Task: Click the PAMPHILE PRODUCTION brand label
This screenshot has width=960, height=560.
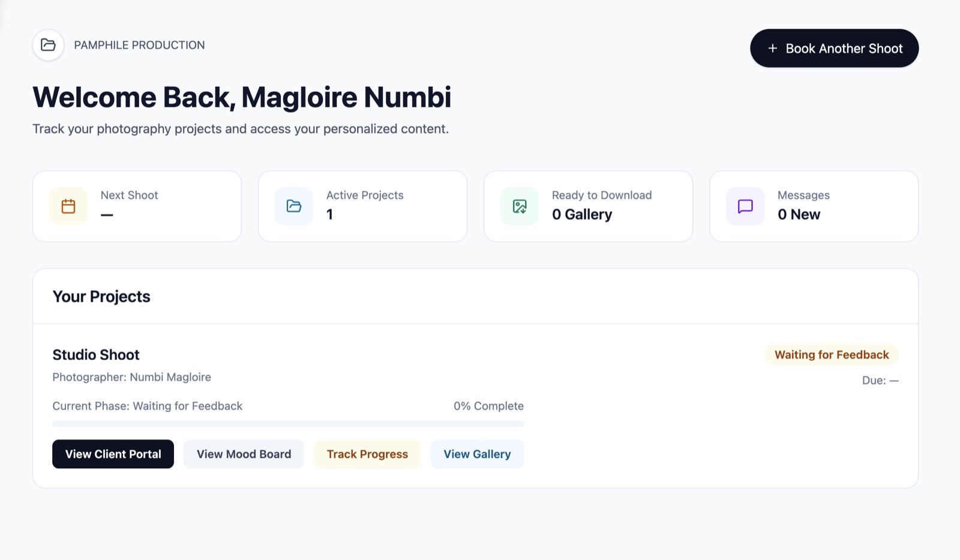Action: [139, 45]
